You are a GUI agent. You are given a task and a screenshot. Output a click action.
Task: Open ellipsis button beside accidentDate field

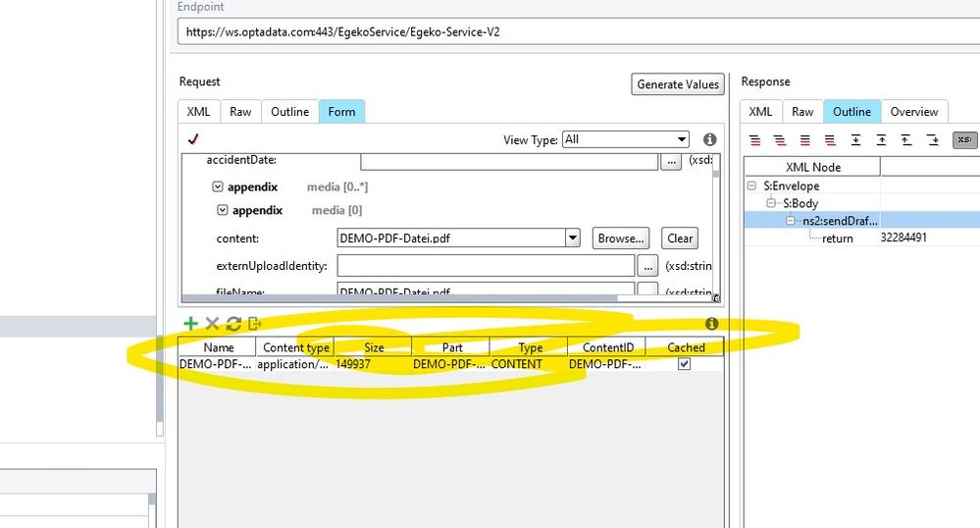pos(671,161)
